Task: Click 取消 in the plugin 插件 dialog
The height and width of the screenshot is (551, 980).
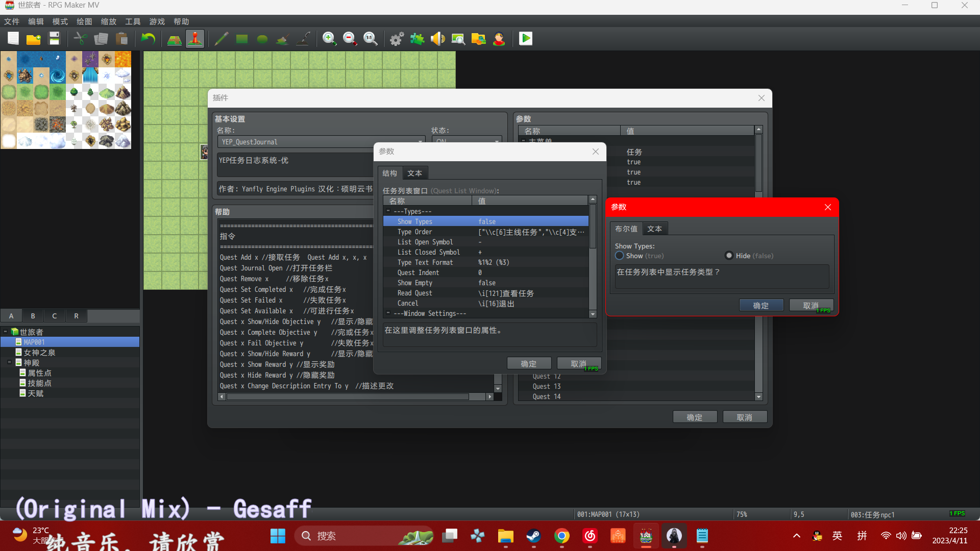Action: point(745,417)
